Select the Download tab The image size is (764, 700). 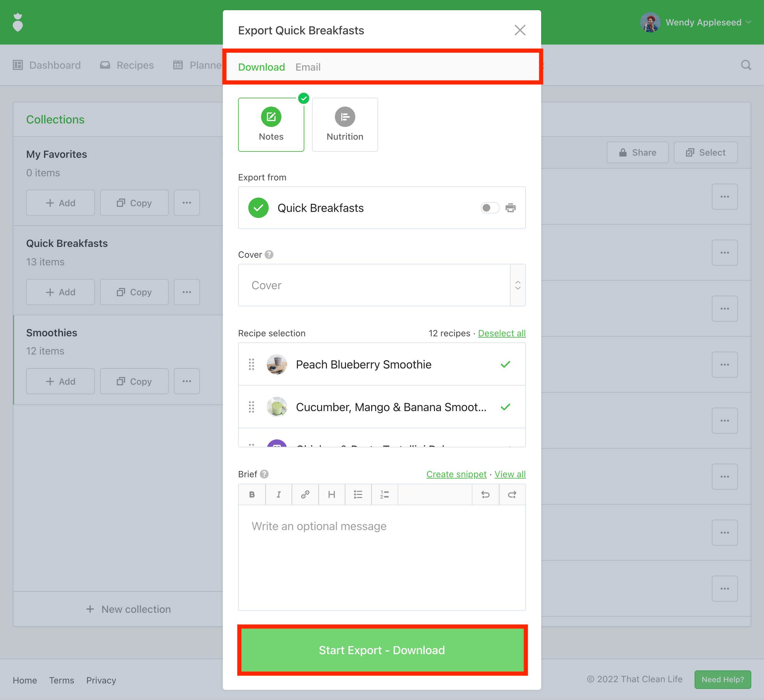(261, 67)
